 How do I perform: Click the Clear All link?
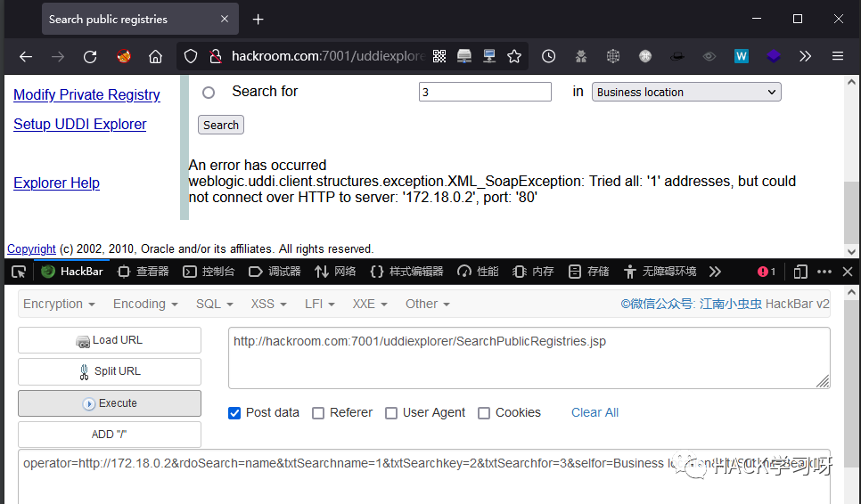[x=594, y=412]
